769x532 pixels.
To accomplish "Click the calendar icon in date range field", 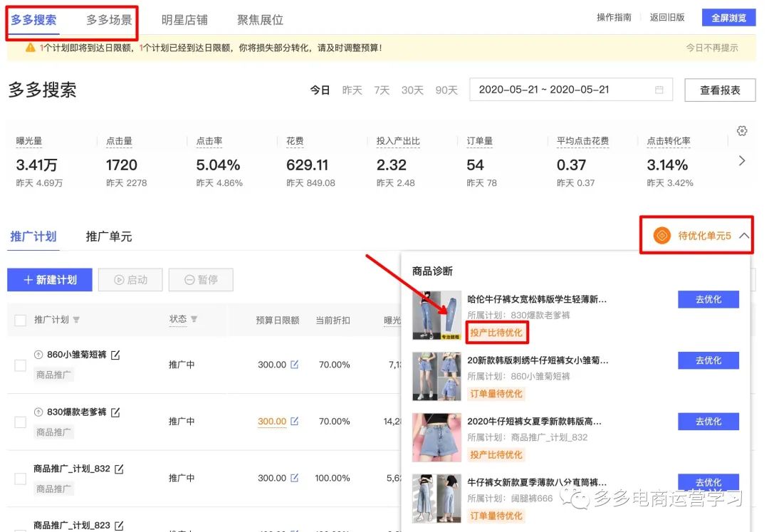I will click(659, 90).
